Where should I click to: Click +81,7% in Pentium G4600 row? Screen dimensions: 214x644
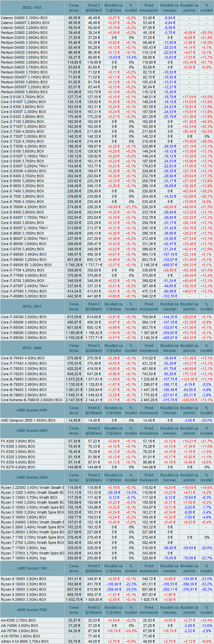pyautogui.click(x=206, y=62)
